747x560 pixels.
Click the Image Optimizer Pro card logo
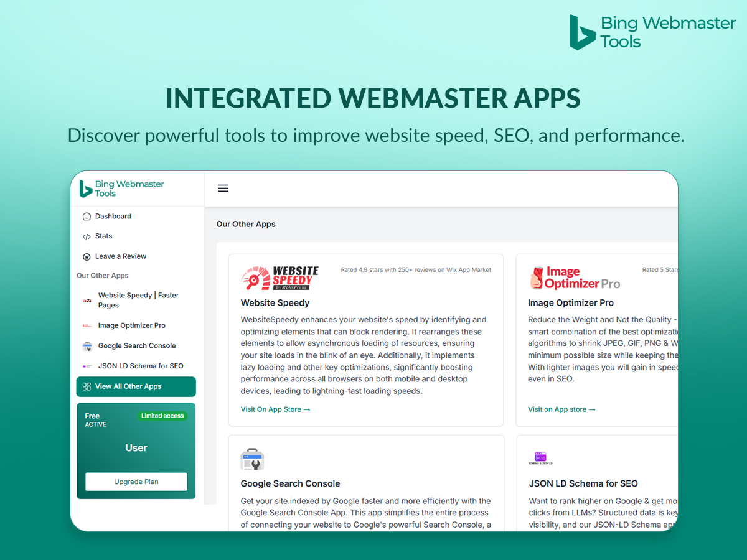[x=575, y=278]
